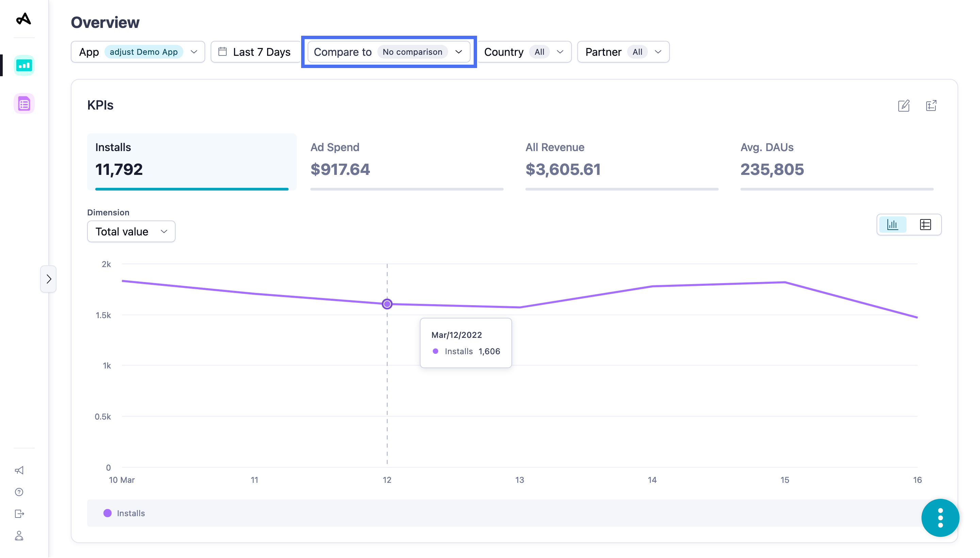Click the No comparison tag
This screenshot has height=558, width=980.
[x=412, y=52]
